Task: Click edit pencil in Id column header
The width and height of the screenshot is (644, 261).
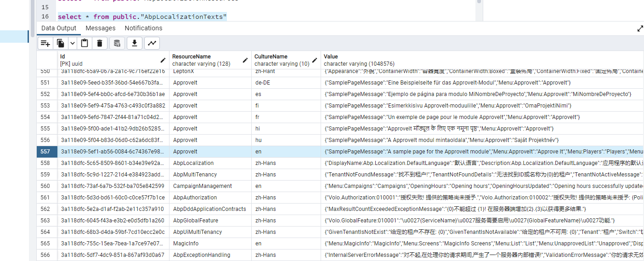Action: (x=163, y=60)
